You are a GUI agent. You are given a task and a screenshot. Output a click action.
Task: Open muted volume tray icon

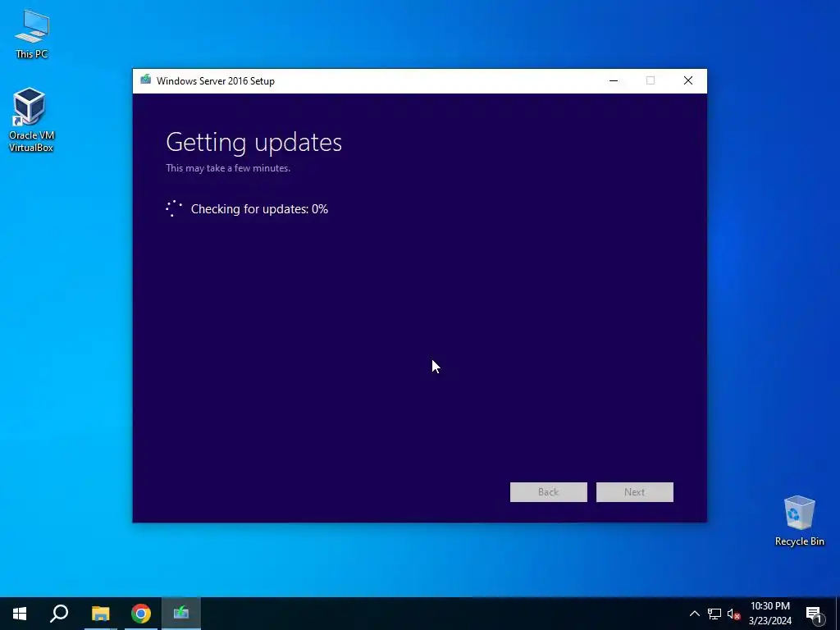coord(733,614)
